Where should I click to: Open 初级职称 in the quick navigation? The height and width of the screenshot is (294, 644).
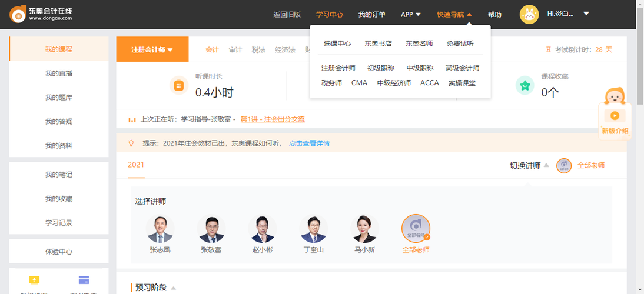click(x=381, y=68)
